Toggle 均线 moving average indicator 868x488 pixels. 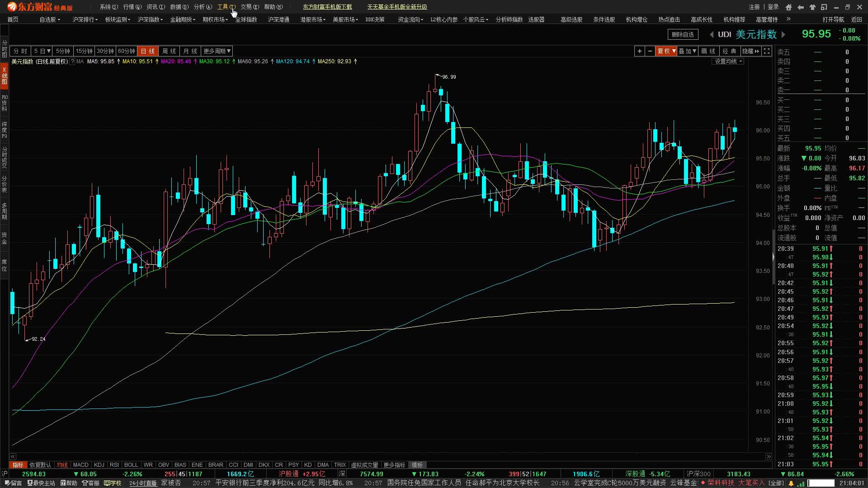tap(62, 465)
